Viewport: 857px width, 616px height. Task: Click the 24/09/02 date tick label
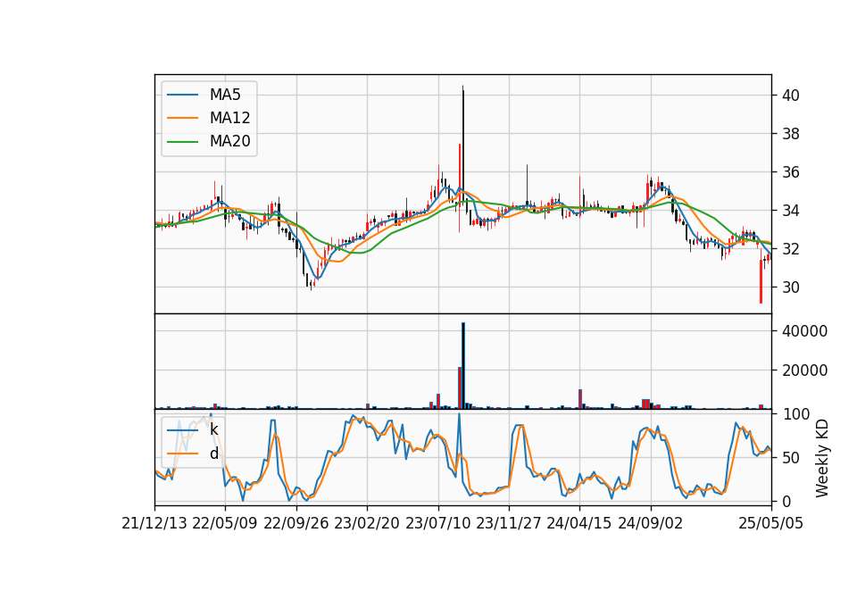pyautogui.click(x=651, y=523)
